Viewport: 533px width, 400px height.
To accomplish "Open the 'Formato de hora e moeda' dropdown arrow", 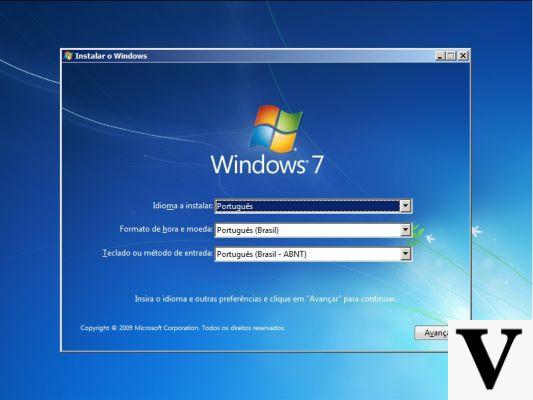I will 405,230.
